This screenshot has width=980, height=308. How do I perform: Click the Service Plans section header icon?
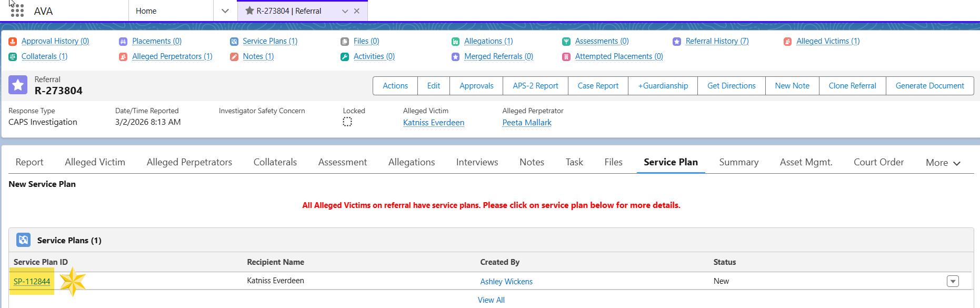click(x=24, y=240)
